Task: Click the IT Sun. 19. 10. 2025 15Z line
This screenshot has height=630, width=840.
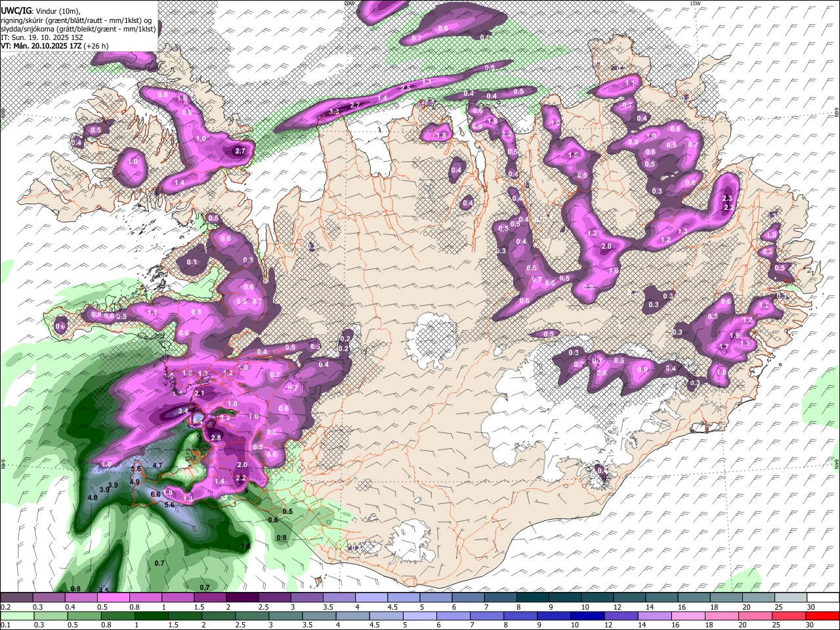Action: (x=42, y=37)
